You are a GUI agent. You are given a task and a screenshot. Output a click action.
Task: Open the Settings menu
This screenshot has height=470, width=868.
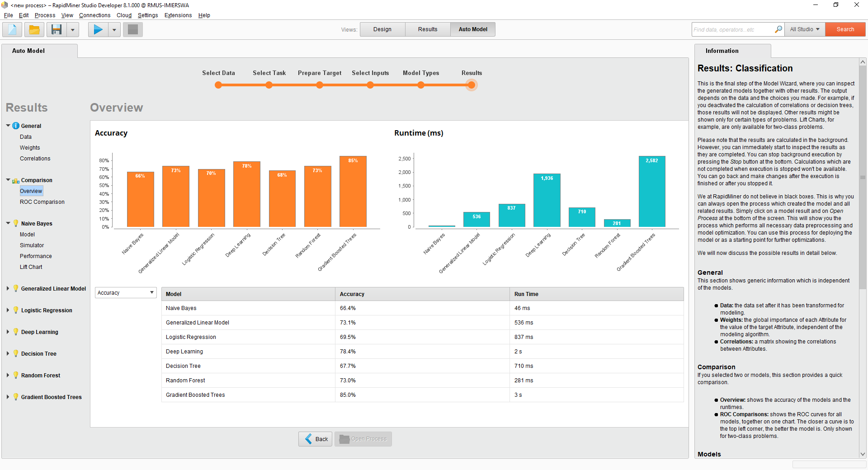click(x=147, y=15)
